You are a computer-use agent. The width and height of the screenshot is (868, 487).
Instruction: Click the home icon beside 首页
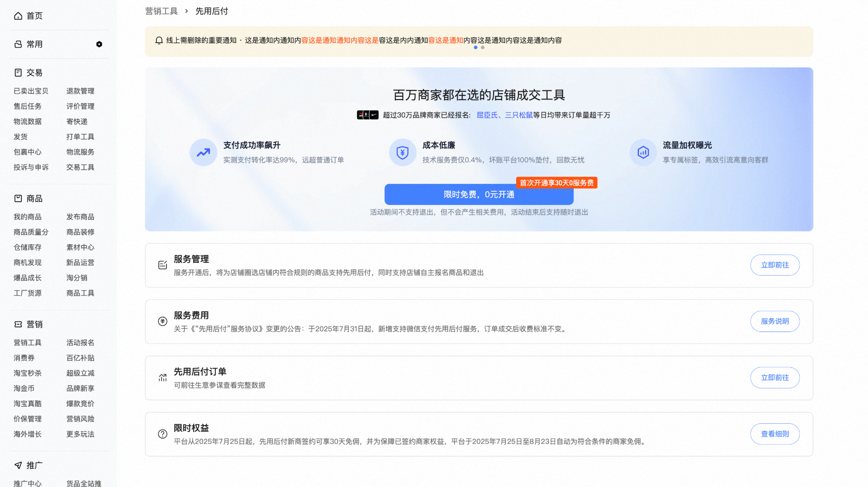pos(18,16)
